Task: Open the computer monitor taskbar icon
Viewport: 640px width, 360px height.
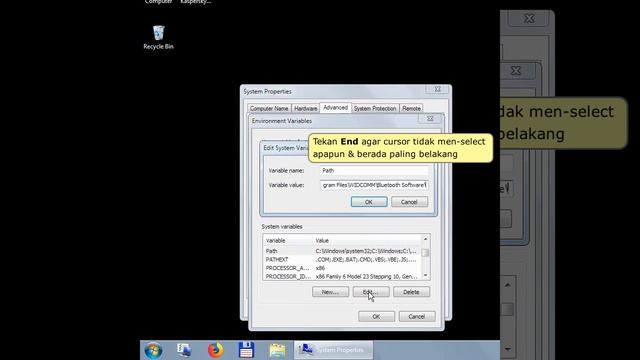Action: [x=184, y=350]
